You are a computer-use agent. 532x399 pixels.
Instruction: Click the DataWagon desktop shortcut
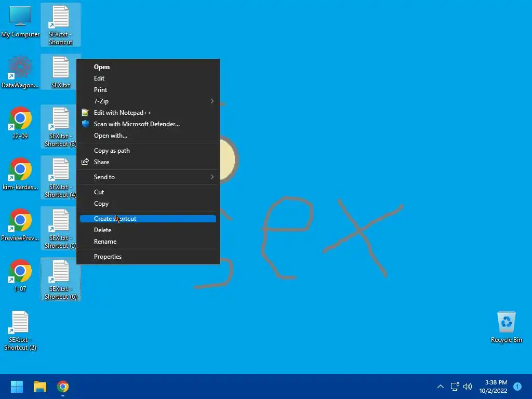[20, 72]
